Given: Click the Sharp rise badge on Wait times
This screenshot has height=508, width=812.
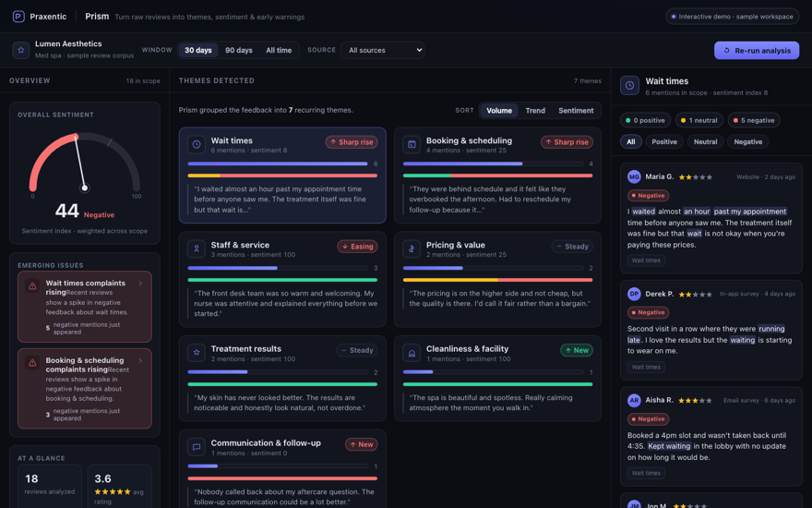Looking at the screenshot, I should click(352, 142).
